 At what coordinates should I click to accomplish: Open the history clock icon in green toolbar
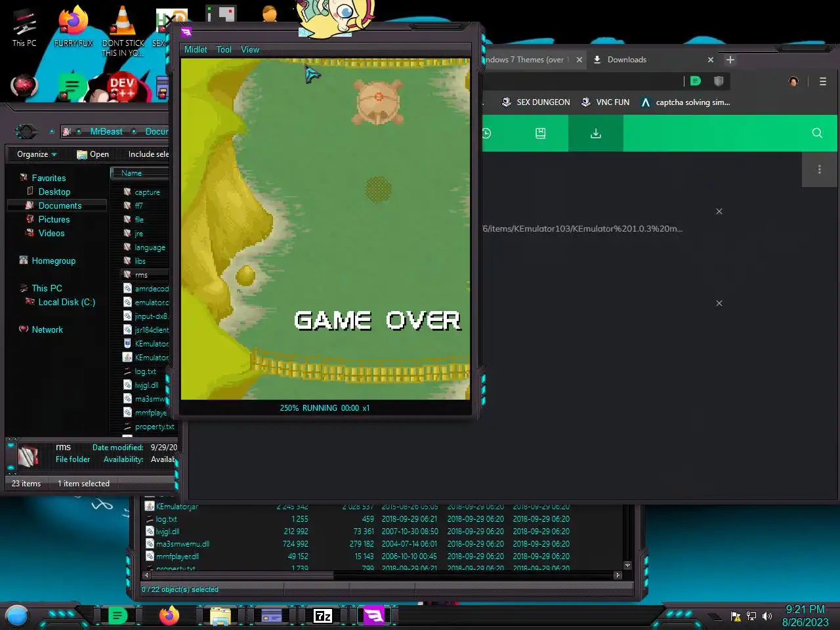(486, 133)
